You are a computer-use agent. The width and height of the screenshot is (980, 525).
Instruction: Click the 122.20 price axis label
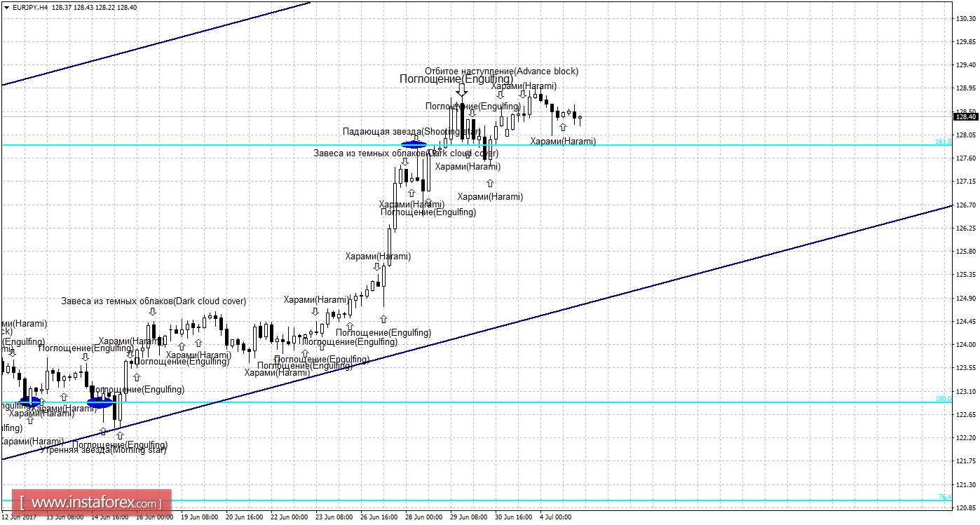click(x=966, y=438)
